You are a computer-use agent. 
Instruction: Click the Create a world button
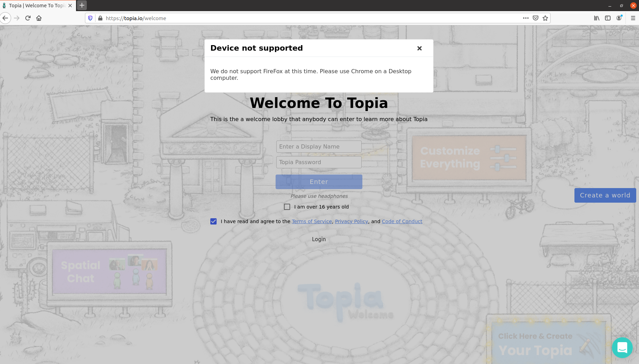(x=605, y=195)
